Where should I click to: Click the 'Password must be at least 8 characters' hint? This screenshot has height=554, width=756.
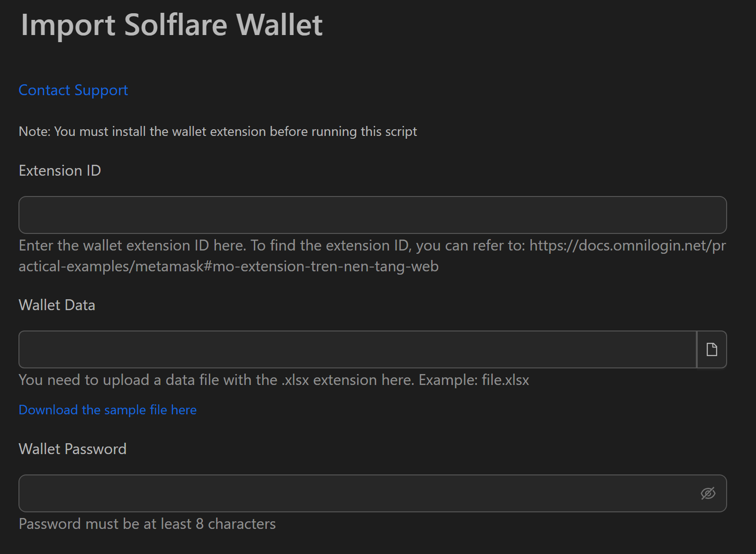coord(147,524)
